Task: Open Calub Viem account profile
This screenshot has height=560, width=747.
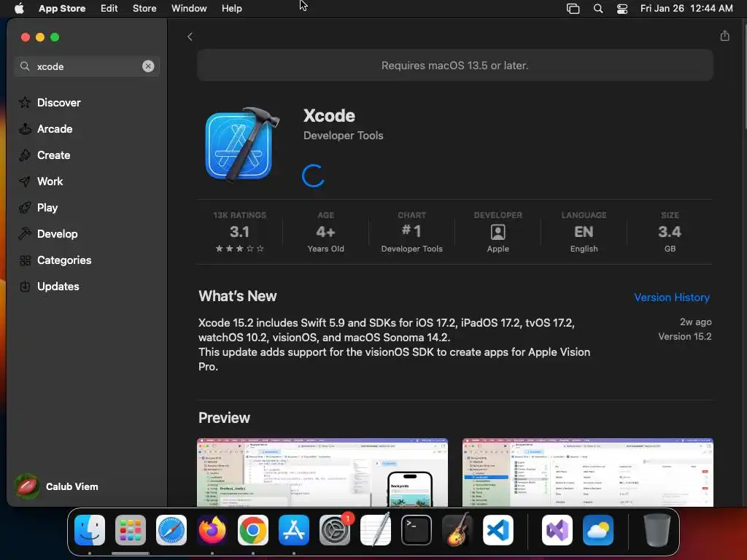Action: 56,486
